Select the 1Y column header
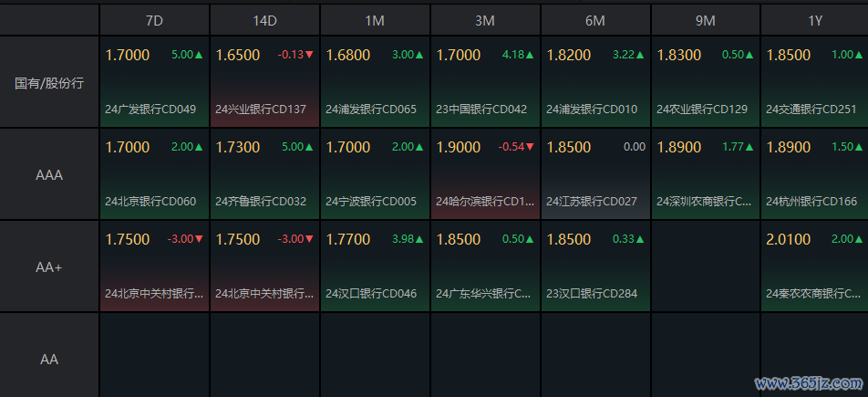The width and height of the screenshot is (868, 397). click(x=815, y=20)
